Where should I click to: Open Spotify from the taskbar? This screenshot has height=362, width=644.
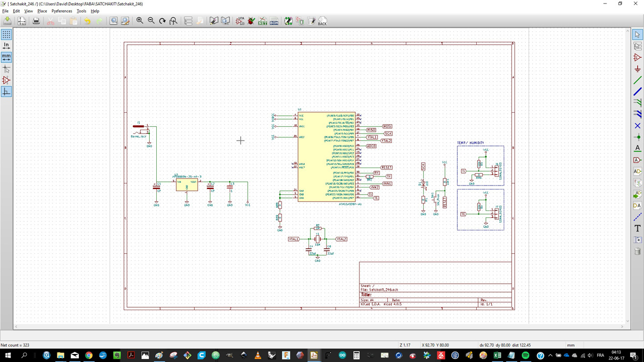[x=526, y=356]
